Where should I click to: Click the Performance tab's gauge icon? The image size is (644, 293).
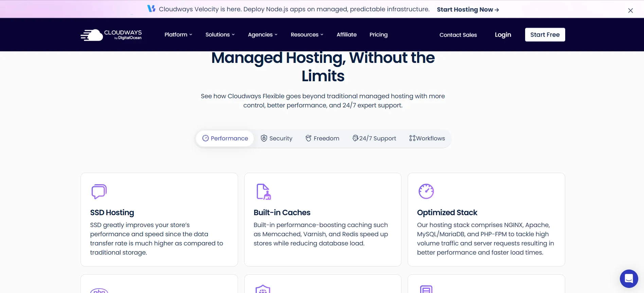coord(205,138)
